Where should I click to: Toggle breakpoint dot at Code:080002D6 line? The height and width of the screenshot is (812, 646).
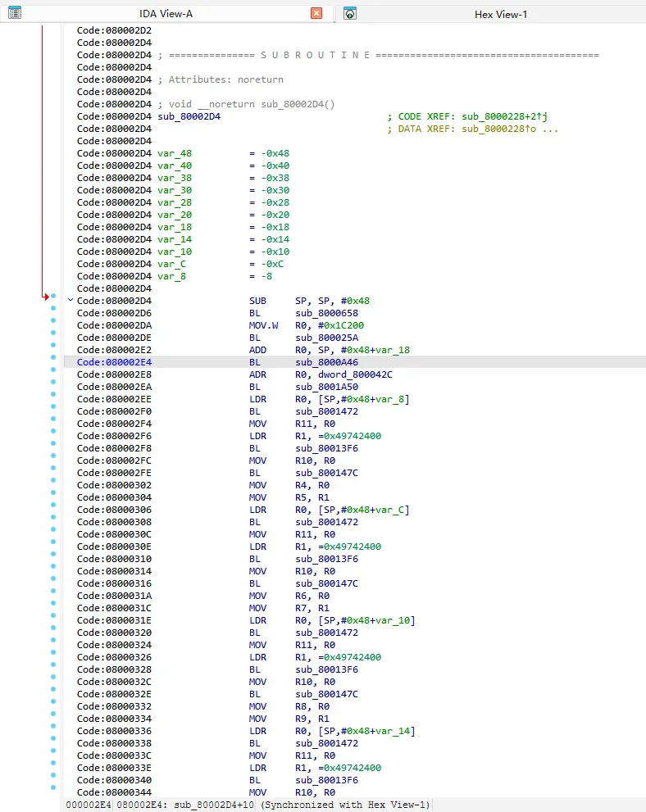tap(53, 308)
